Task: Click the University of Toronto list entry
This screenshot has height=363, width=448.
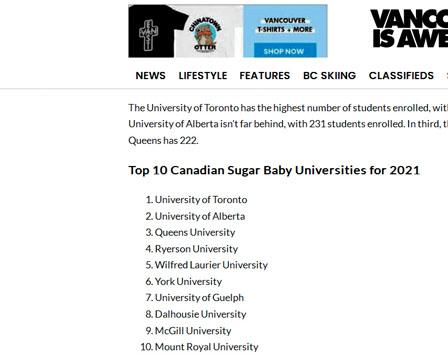Action: pyautogui.click(x=201, y=200)
